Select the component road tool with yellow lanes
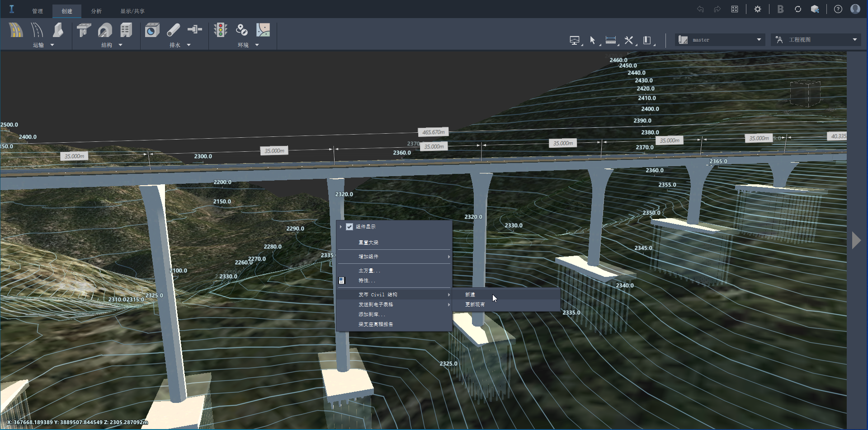This screenshot has width=868, height=430. click(16, 30)
